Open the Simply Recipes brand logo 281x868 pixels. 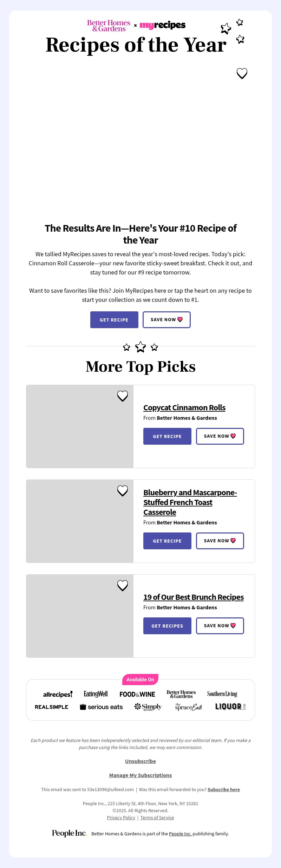(148, 707)
